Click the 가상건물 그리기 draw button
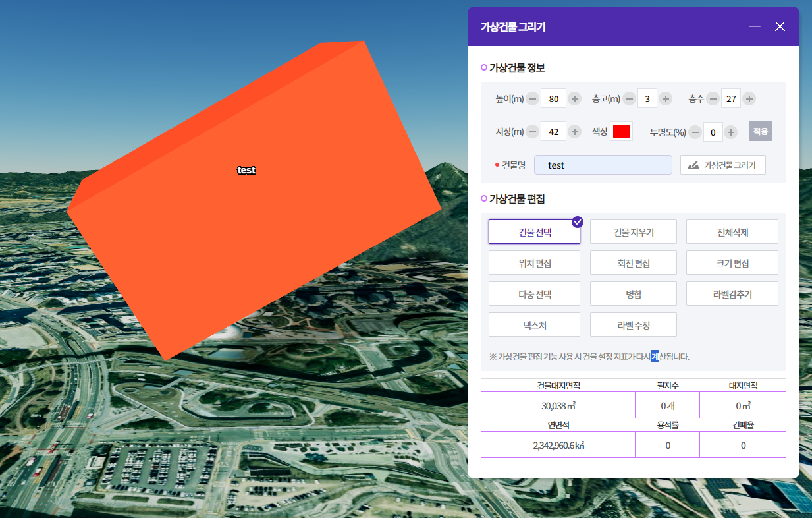The width and height of the screenshot is (812, 518). coord(723,165)
